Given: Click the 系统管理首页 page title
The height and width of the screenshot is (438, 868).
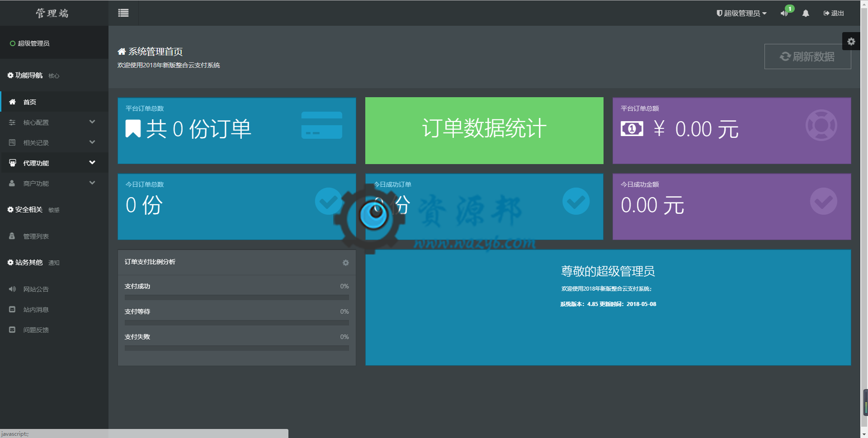Looking at the screenshot, I should pyautogui.click(x=156, y=52).
